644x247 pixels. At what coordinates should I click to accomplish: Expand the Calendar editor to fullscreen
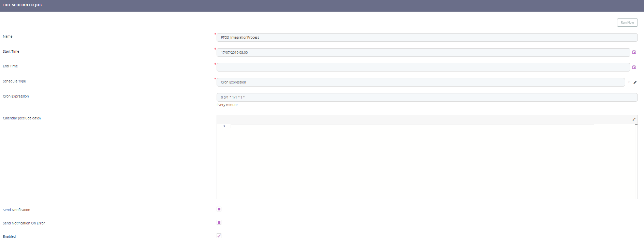tap(634, 119)
